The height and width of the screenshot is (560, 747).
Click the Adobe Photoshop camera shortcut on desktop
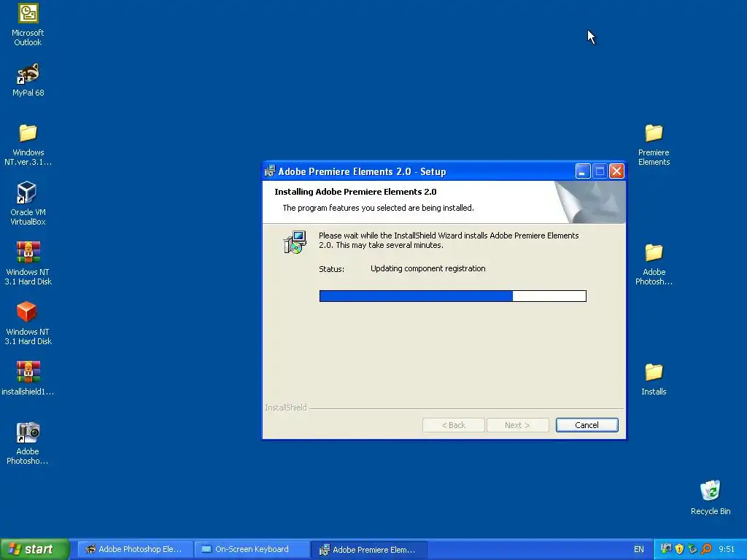tap(28, 443)
